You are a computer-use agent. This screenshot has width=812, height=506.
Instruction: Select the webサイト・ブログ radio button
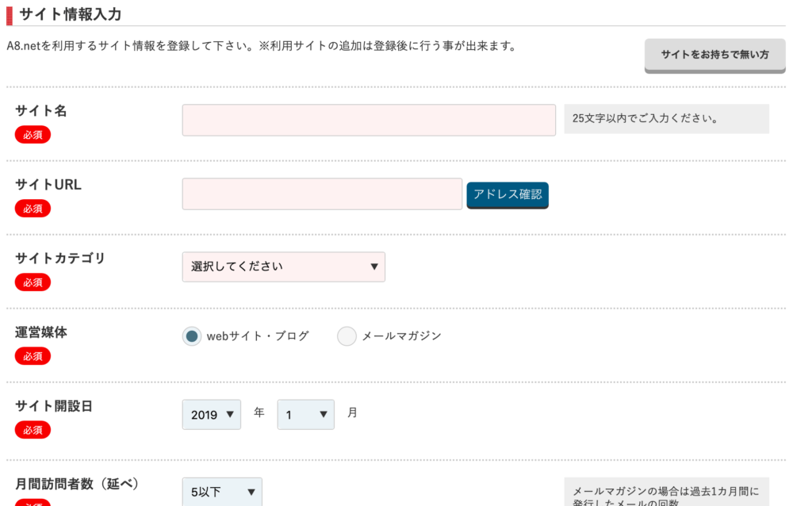click(x=191, y=336)
